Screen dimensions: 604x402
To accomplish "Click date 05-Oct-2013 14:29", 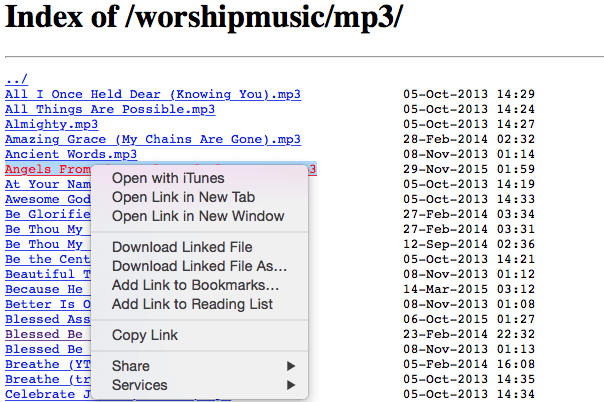I will click(x=469, y=94).
